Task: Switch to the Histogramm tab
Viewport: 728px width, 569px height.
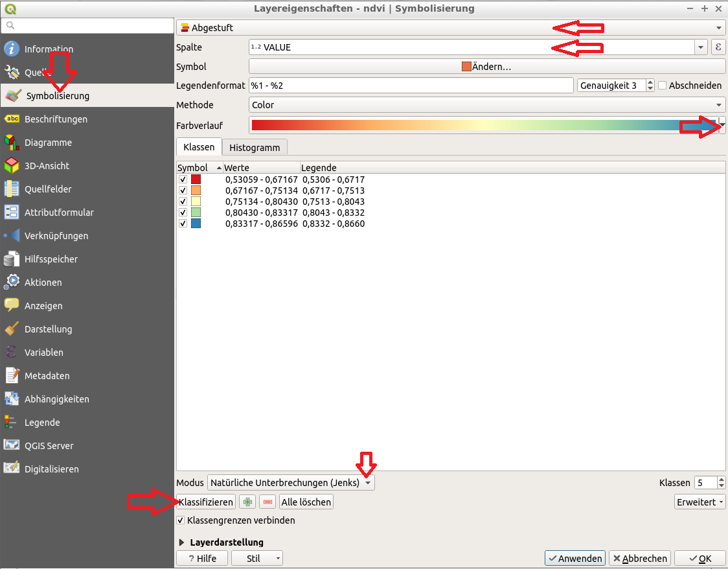Action: (255, 148)
